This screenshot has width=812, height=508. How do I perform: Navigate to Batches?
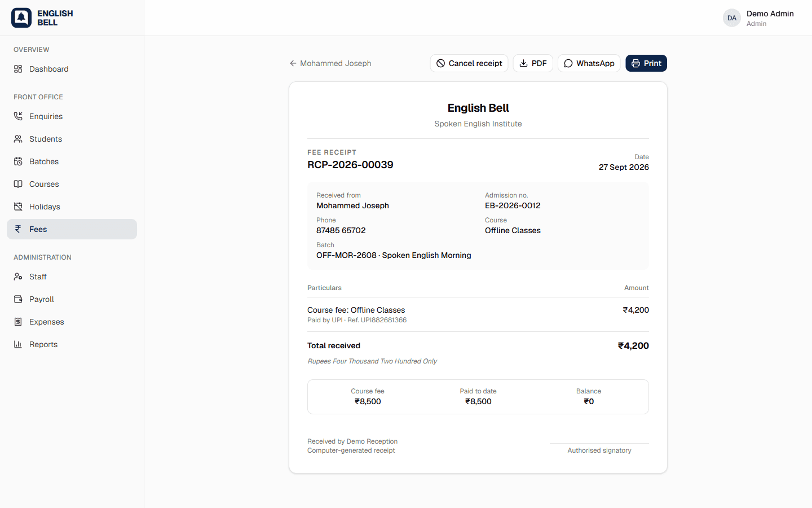coord(72,161)
